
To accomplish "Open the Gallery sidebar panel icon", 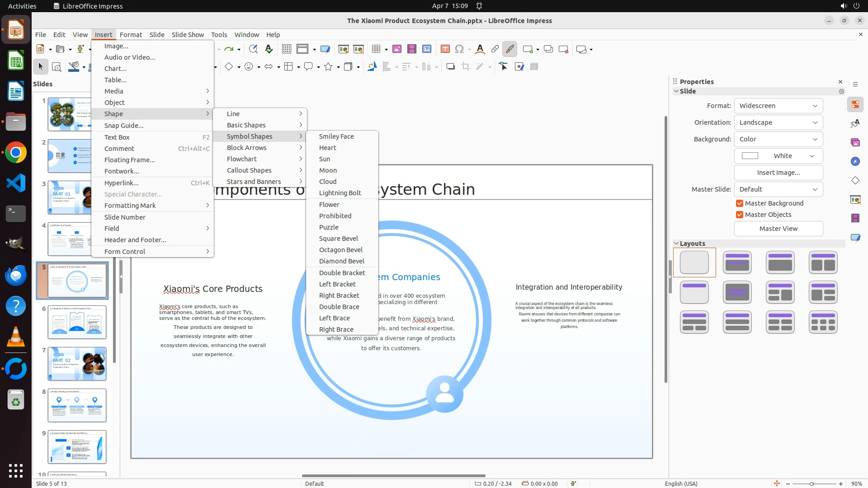I will pos(855,142).
